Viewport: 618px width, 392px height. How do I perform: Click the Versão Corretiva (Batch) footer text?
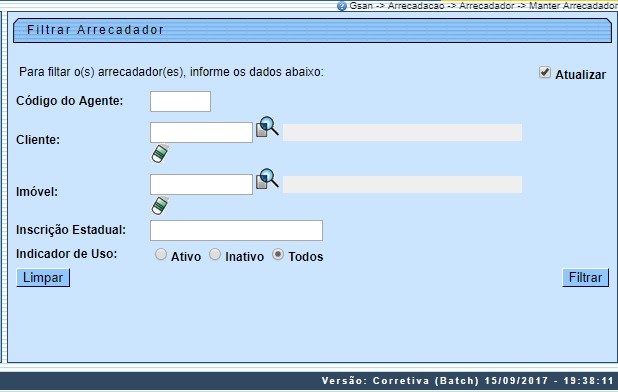pos(467,381)
